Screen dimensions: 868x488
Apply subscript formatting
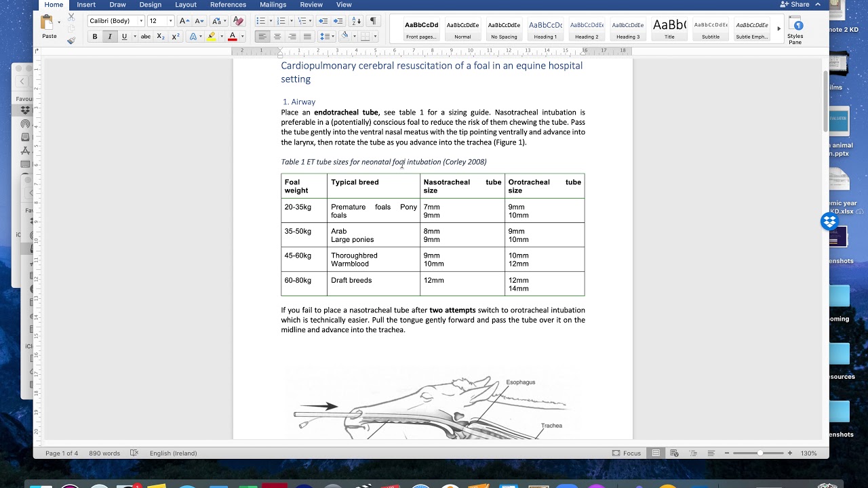tap(161, 37)
